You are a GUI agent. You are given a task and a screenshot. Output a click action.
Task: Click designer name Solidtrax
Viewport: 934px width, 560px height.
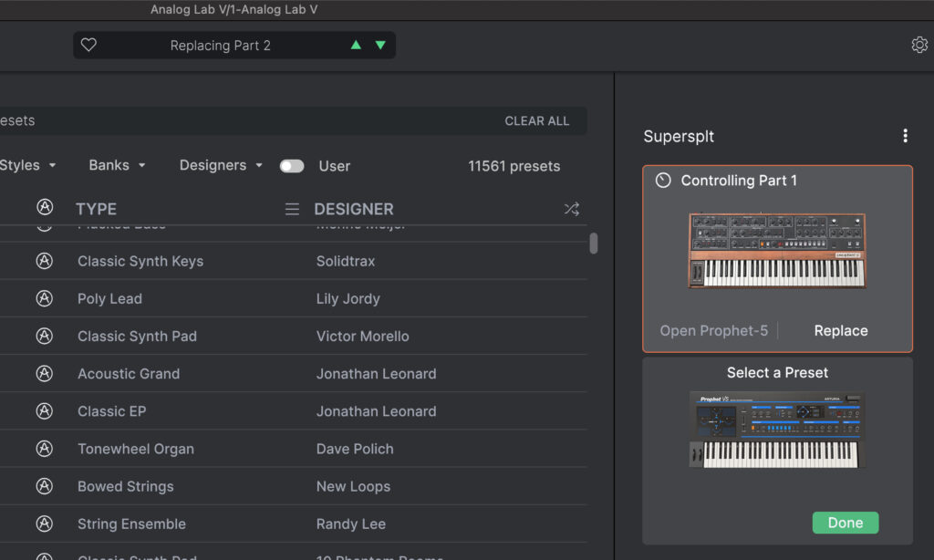[x=346, y=261]
